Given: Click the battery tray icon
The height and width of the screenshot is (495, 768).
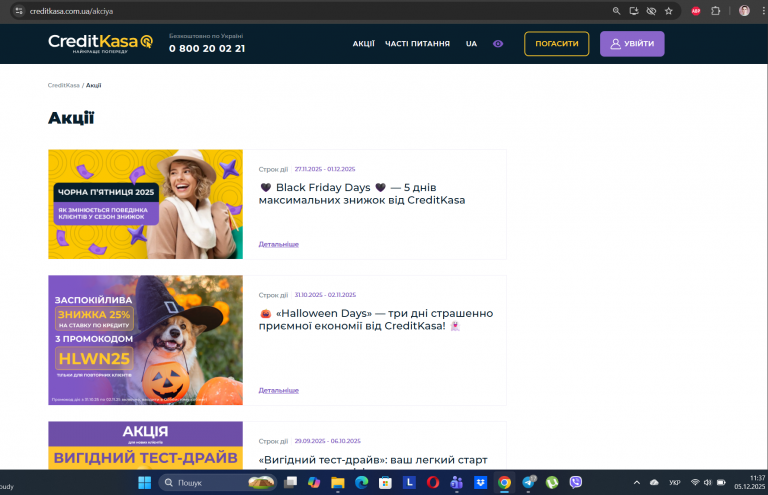Looking at the screenshot, I should pyautogui.click(x=721, y=483).
